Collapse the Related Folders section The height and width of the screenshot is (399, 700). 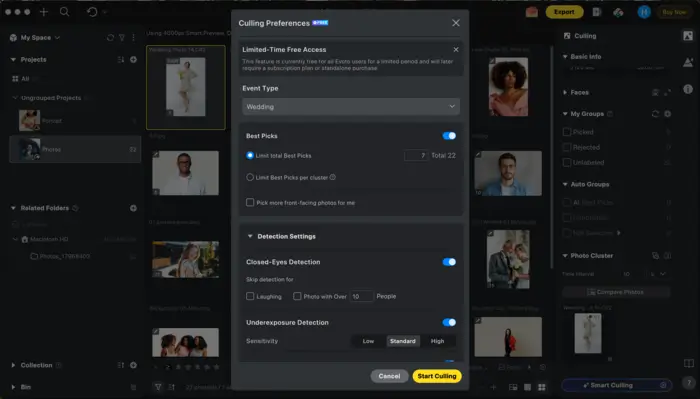(x=13, y=208)
